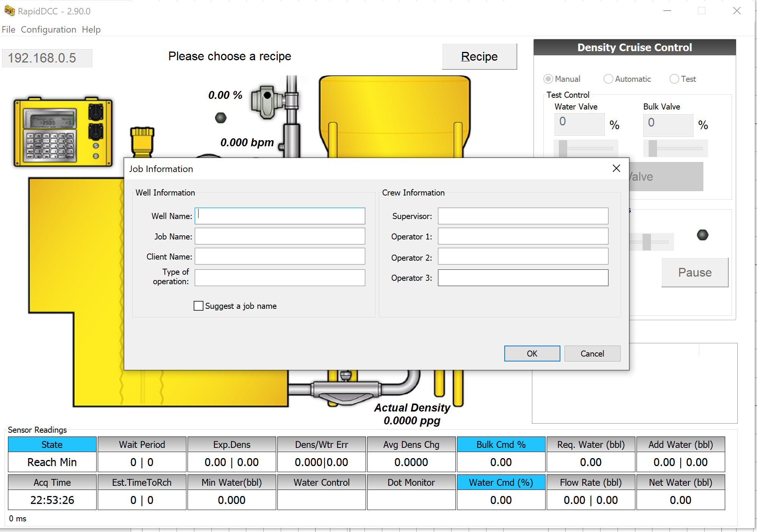The image size is (757, 532).
Task: Select the Automatic mode radio button
Action: (x=608, y=79)
